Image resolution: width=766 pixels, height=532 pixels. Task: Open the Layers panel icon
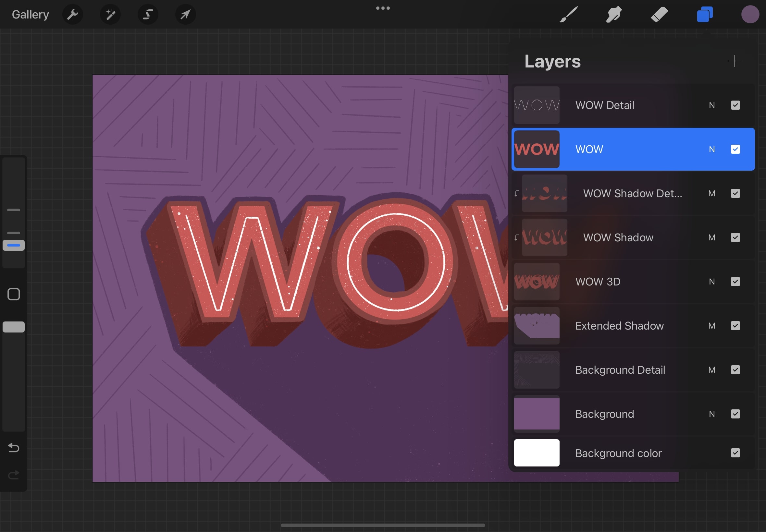[704, 14]
